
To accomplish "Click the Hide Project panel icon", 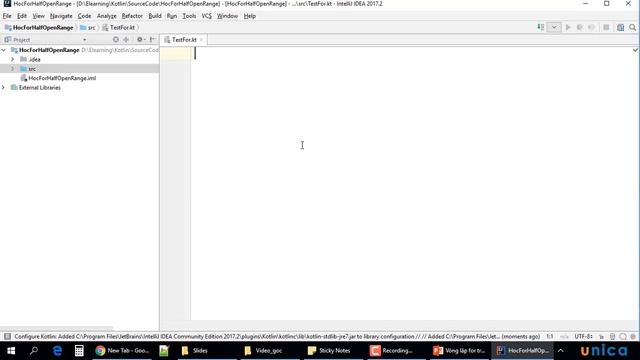I will coord(153,40).
